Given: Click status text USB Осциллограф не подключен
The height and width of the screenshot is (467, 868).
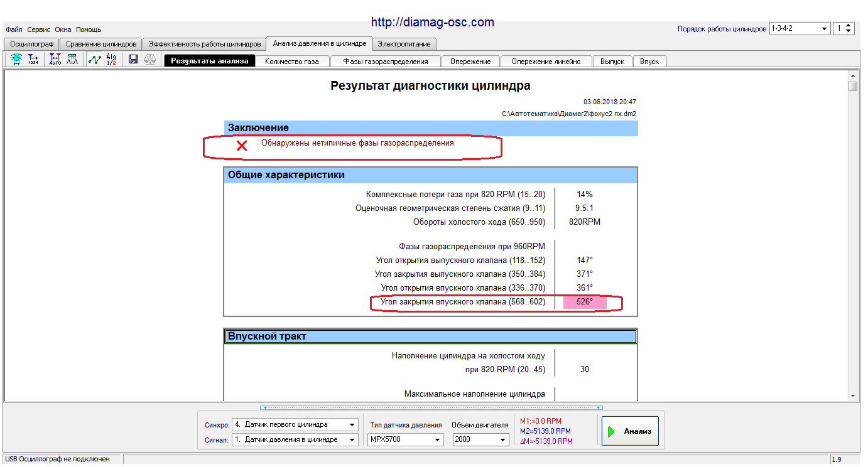Looking at the screenshot, I should tap(58, 459).
